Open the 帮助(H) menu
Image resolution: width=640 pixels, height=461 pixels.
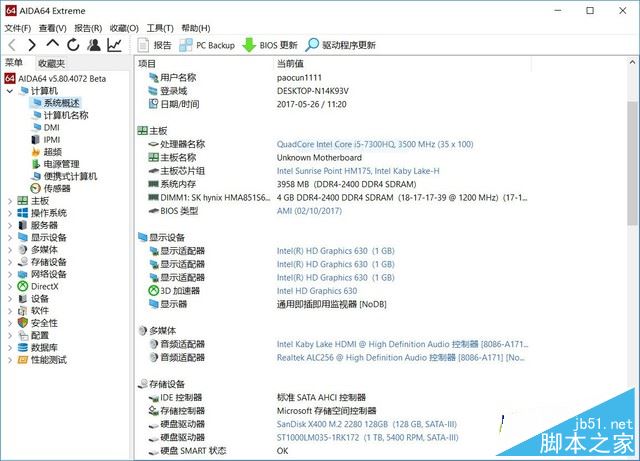(x=196, y=28)
